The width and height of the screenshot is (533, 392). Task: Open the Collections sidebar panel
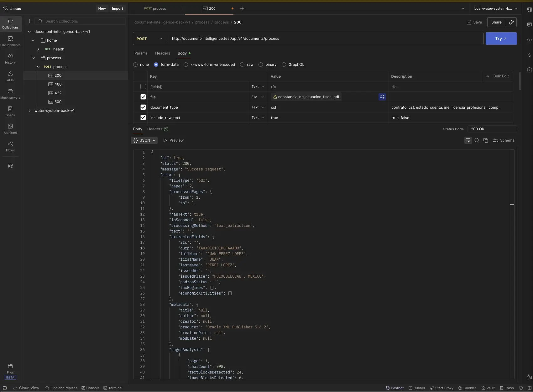pos(10,24)
